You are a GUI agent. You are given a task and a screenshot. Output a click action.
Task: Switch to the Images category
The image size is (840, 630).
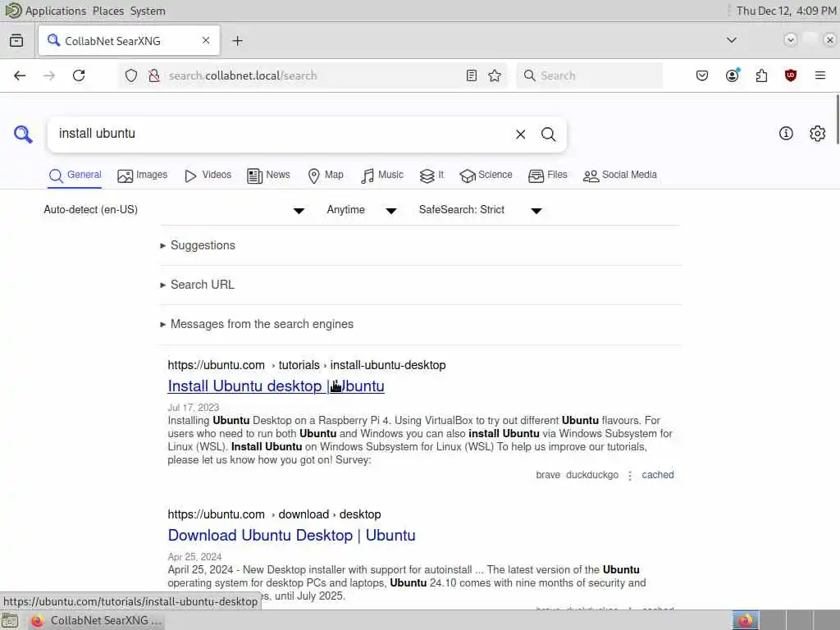pos(143,176)
